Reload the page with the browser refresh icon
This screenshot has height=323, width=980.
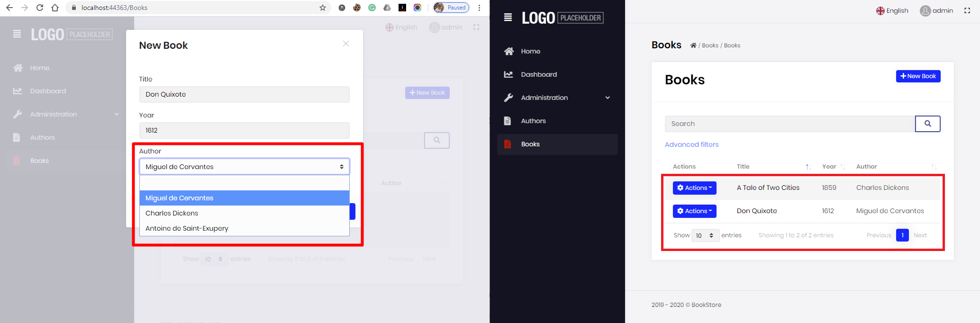(40, 8)
